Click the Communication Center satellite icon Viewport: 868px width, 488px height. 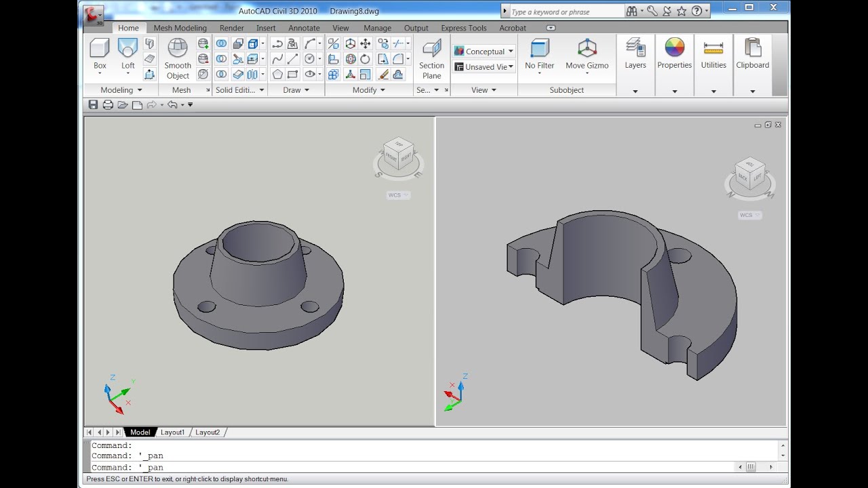click(x=667, y=11)
